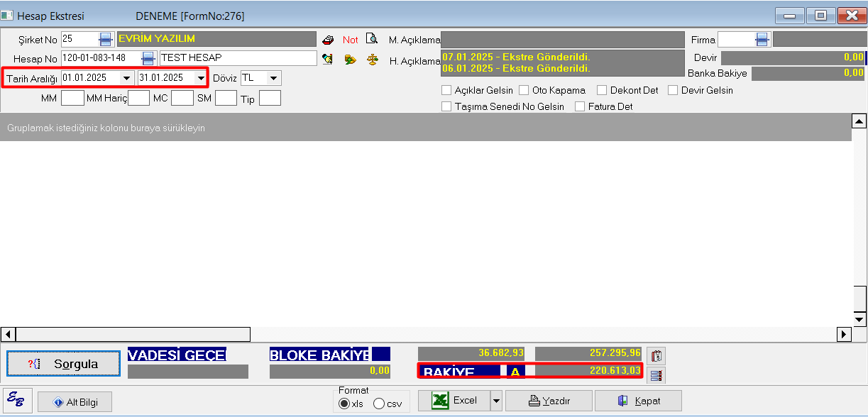The image size is (868, 417).
Task: Click the Banka Bakiye 0,00 value field
Action: pos(808,73)
